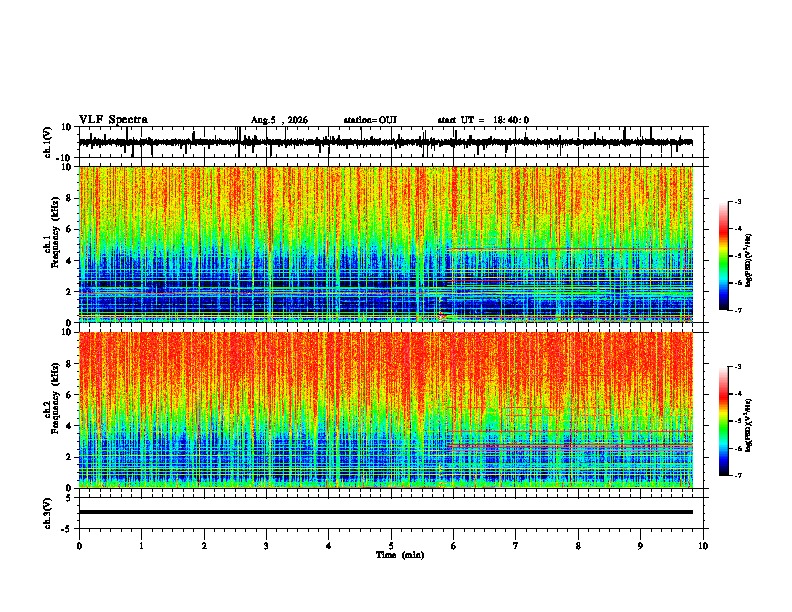Click the ch.1 color bar log(PSD) unit label
The width and height of the screenshot is (792, 612).
(x=749, y=261)
